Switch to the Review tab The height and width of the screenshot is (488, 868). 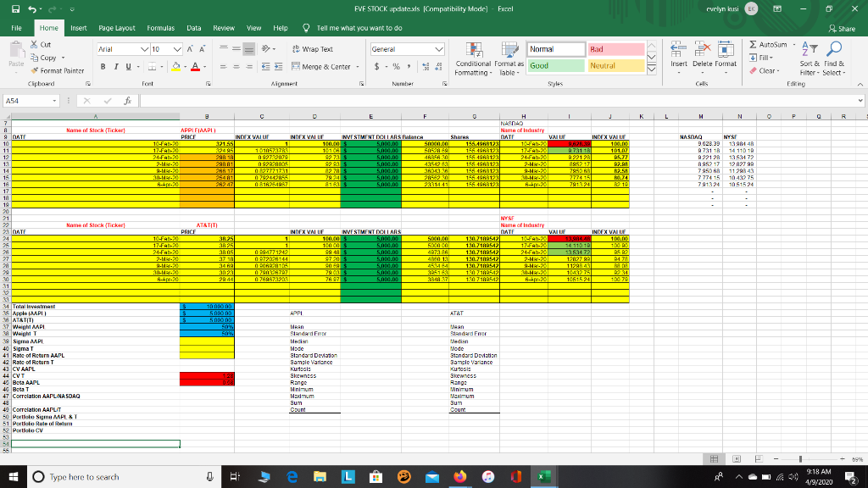click(224, 28)
